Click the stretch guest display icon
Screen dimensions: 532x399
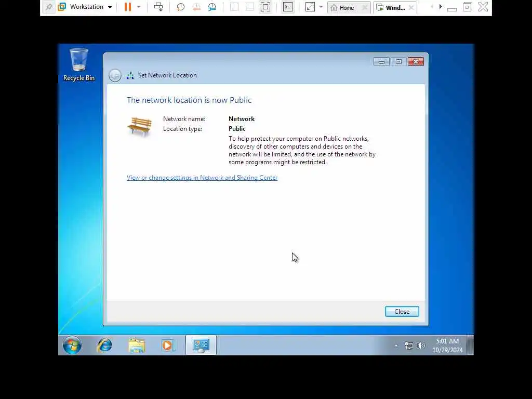pos(310,7)
